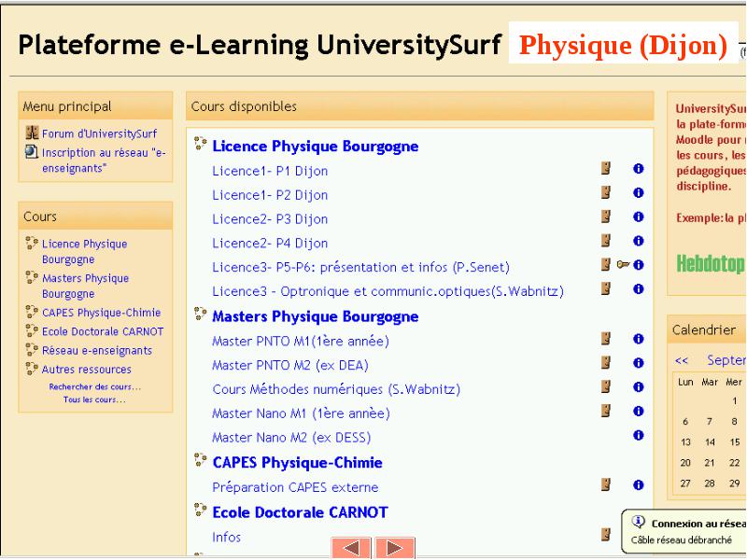Go to previous slide with left arrow
Image resolution: width=747 pixels, height=560 pixels.
click(351, 548)
